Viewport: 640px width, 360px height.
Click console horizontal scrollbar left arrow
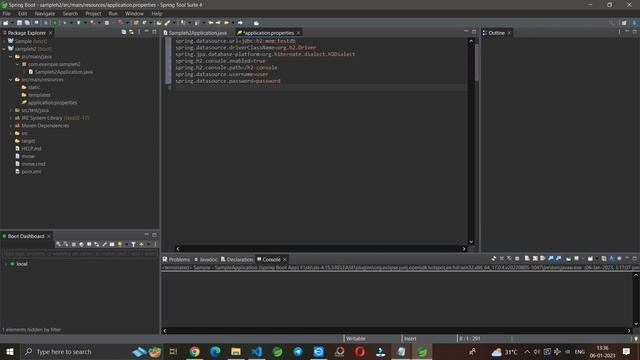coord(164,331)
